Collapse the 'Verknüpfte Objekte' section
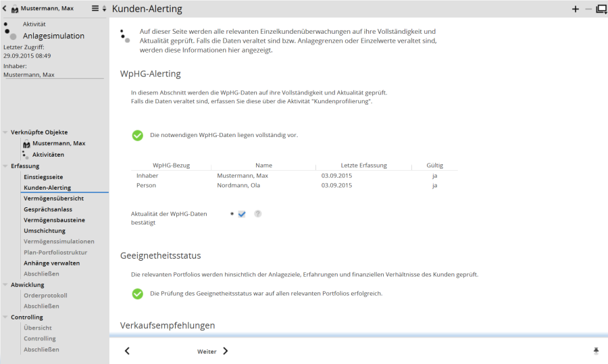 point(5,132)
